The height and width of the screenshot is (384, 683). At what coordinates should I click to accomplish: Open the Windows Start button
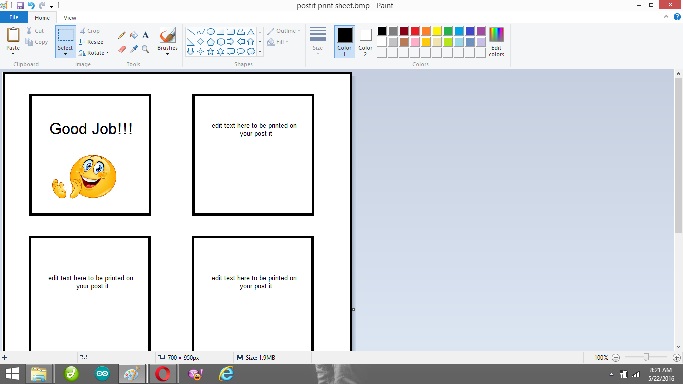pyautogui.click(x=12, y=374)
